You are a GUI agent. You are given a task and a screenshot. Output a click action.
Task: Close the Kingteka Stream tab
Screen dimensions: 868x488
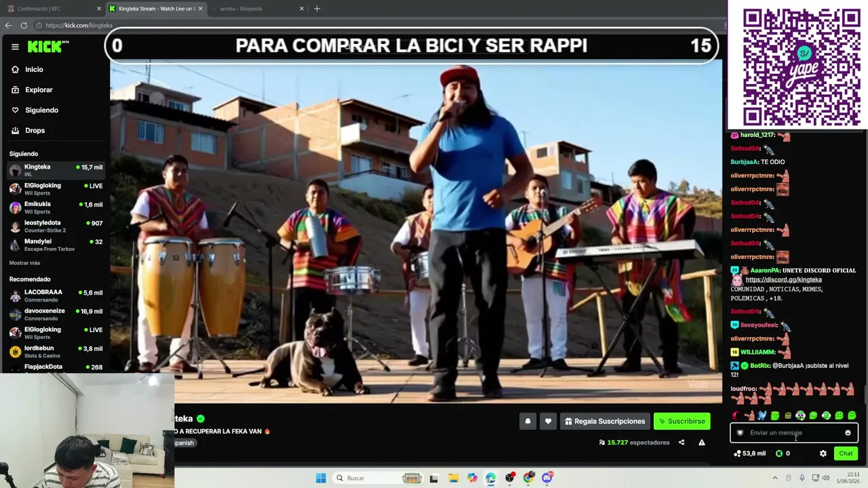click(200, 9)
